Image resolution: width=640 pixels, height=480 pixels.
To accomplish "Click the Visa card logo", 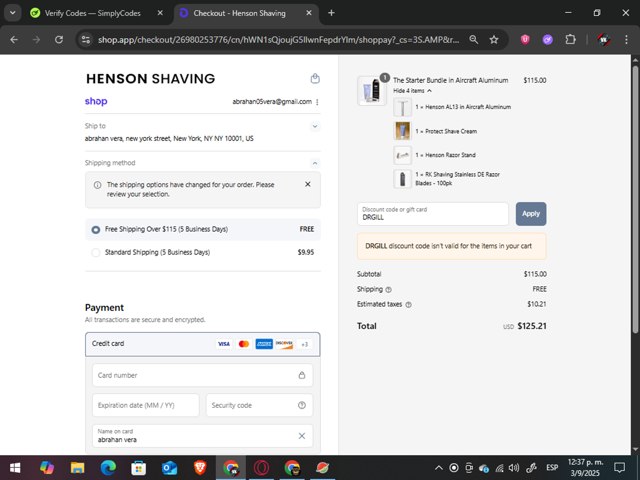I will 224,344.
